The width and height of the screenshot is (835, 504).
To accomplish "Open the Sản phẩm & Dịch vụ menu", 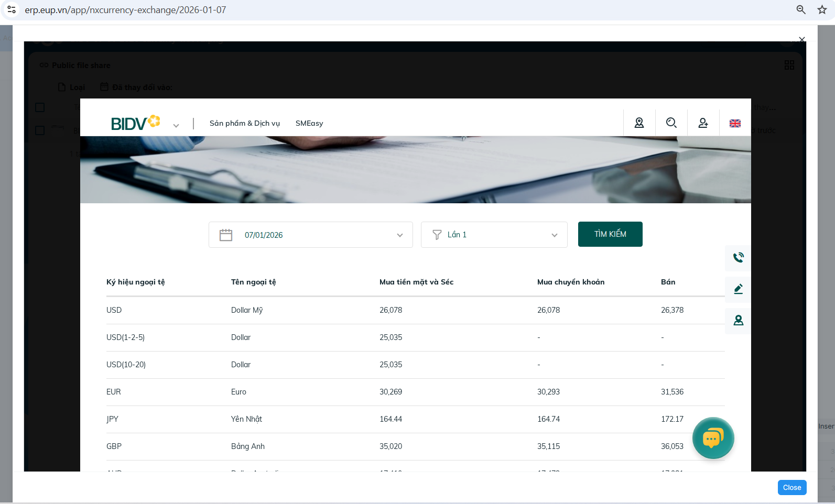I will pyautogui.click(x=244, y=123).
